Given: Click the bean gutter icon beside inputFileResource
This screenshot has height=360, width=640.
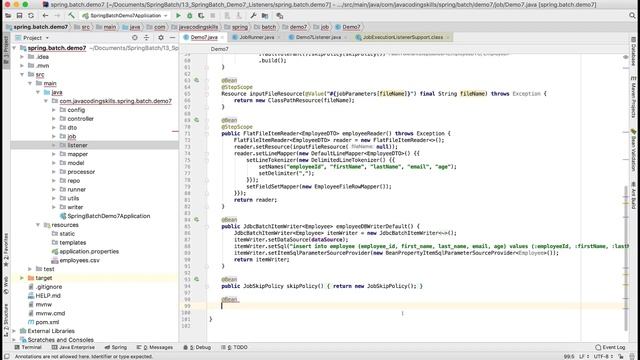Looking at the screenshot, I should [196, 80].
